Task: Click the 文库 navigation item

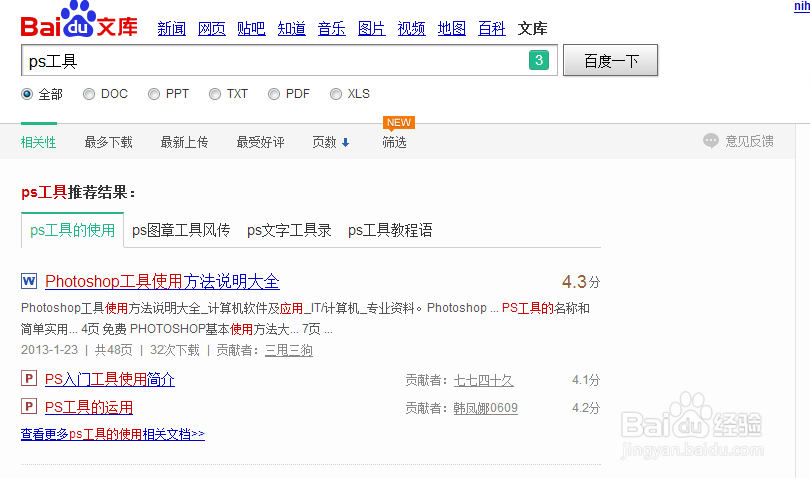Action: [533, 28]
